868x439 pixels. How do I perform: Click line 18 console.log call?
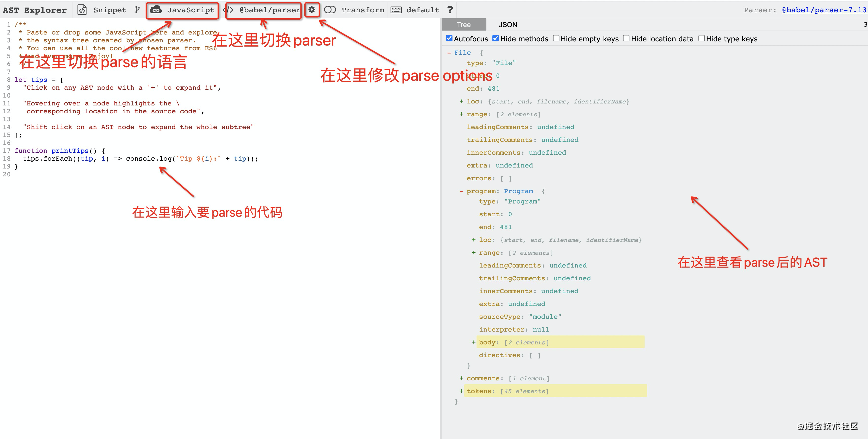tap(149, 159)
